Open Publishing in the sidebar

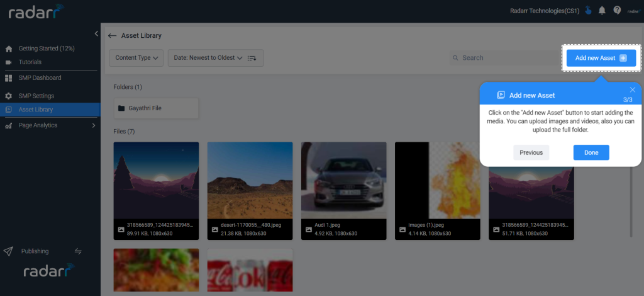coord(35,251)
